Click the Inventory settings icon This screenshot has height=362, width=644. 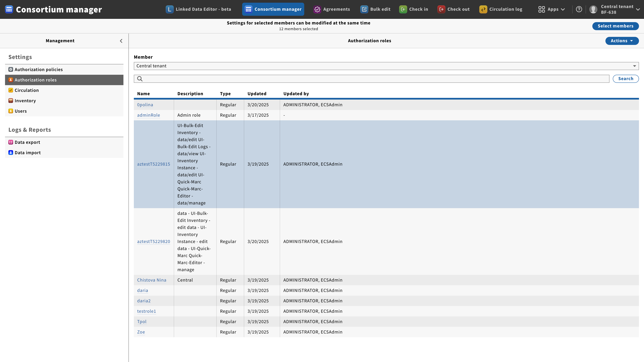point(11,101)
